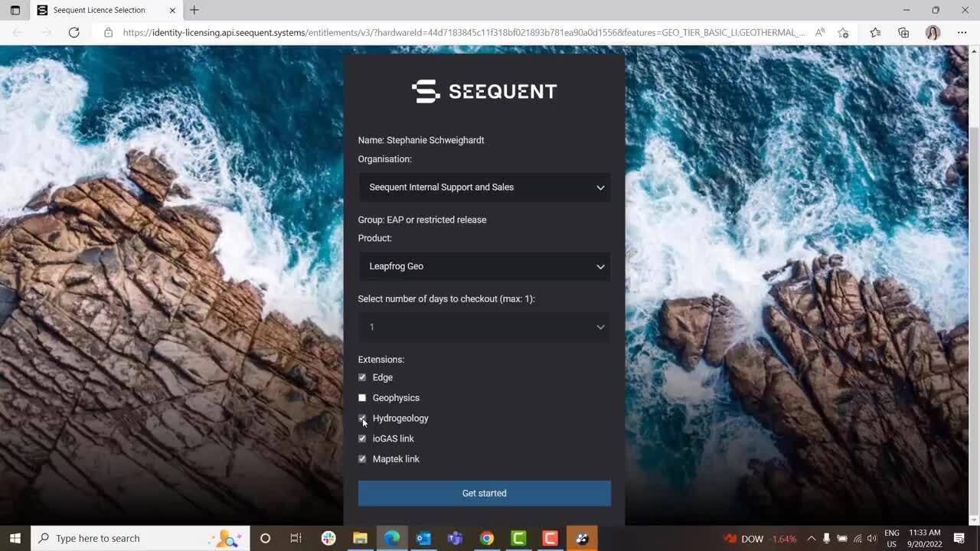
Task: Open the Windows Start menu
Action: coord(15,538)
